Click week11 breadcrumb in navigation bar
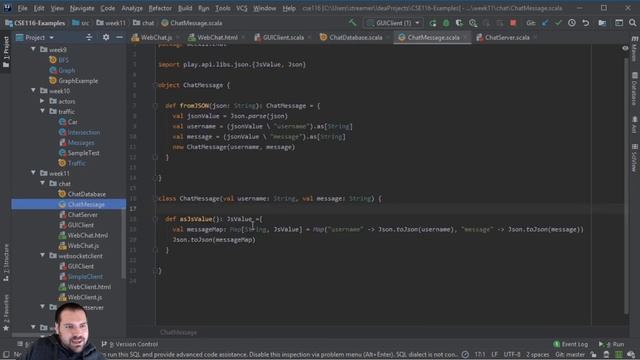Screen dimensions: 640x360 tap(111, 23)
